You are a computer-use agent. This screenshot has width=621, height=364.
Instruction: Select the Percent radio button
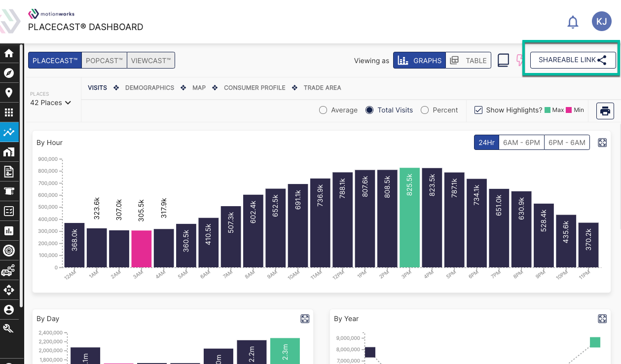(x=425, y=110)
